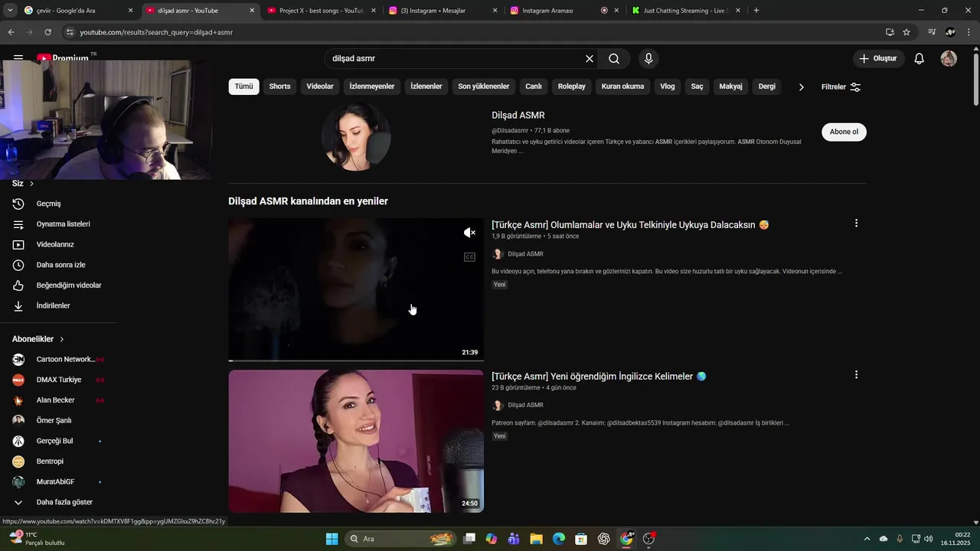The width and height of the screenshot is (980, 551).
Task: Select the Kuran okuma filter chip
Action: coord(622,86)
